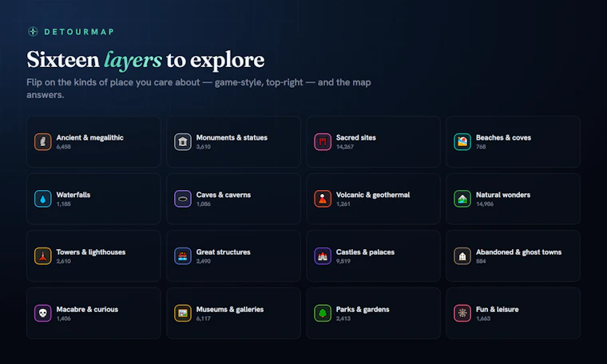Image resolution: width=607 pixels, height=364 pixels.
Task: Select the 'Towers & lighthouses' label
Action: (90, 252)
